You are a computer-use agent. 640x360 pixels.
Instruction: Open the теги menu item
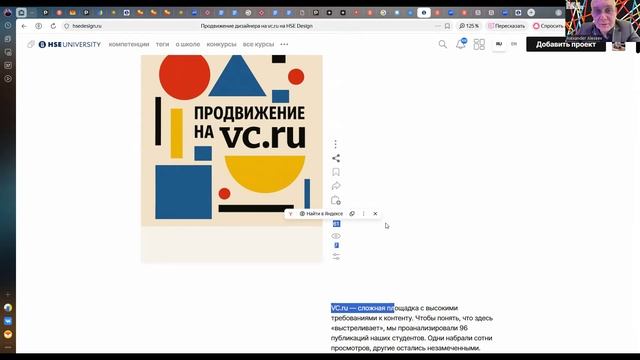coord(162,44)
